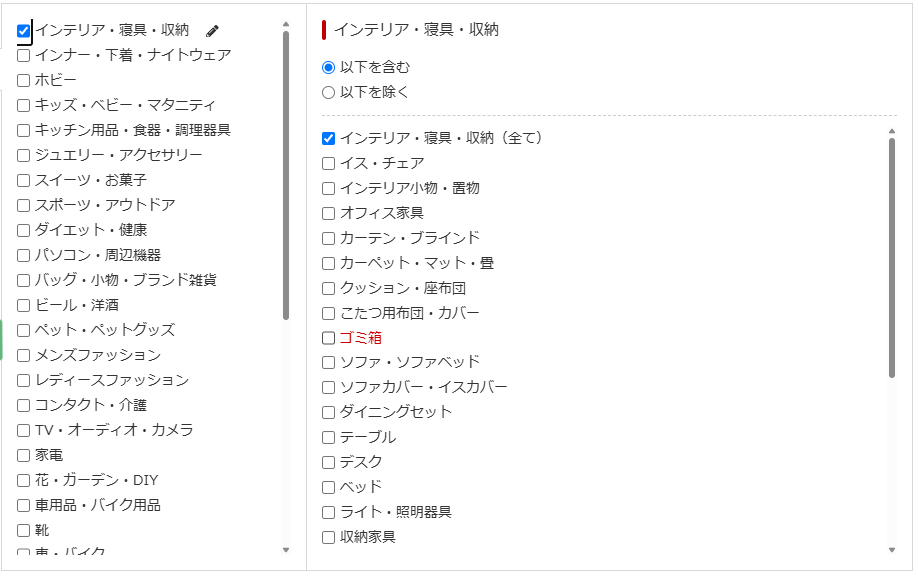Uncheck インテリア・寝具・収納（全て） checkbox
The height and width of the screenshot is (576, 918).
(x=329, y=138)
